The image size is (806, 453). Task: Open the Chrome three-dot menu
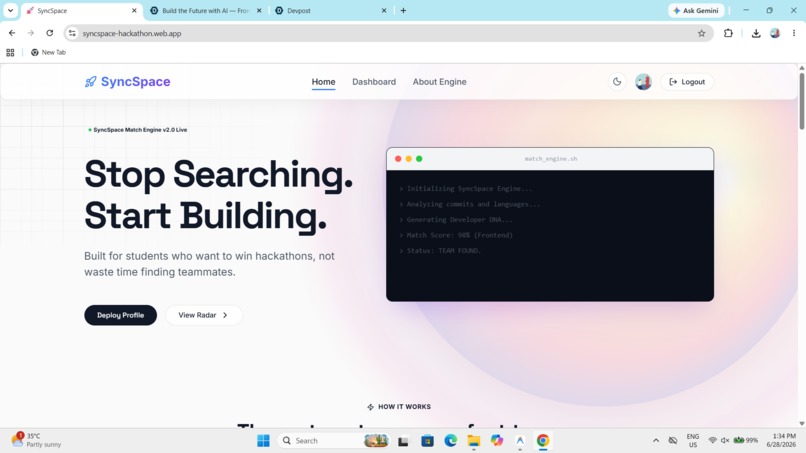[x=794, y=33]
